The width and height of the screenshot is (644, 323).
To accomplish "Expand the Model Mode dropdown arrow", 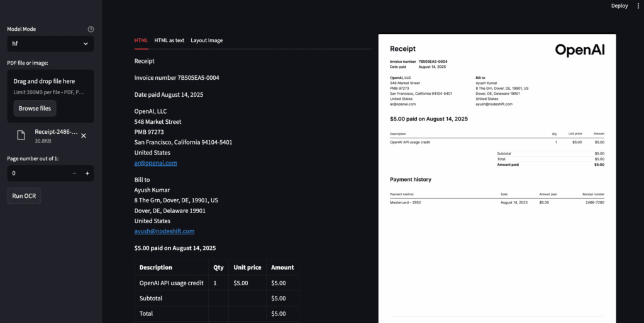I will point(86,44).
